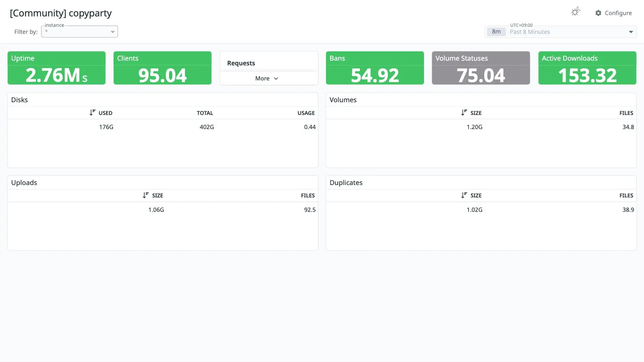Click the FILES column header in Volumes
644x362 pixels.
point(626,113)
